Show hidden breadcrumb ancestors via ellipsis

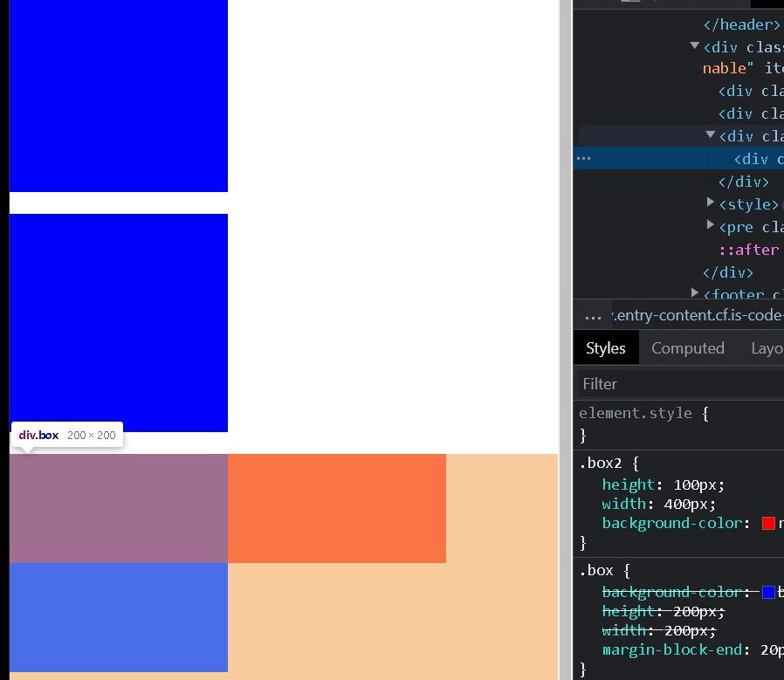[x=593, y=317]
